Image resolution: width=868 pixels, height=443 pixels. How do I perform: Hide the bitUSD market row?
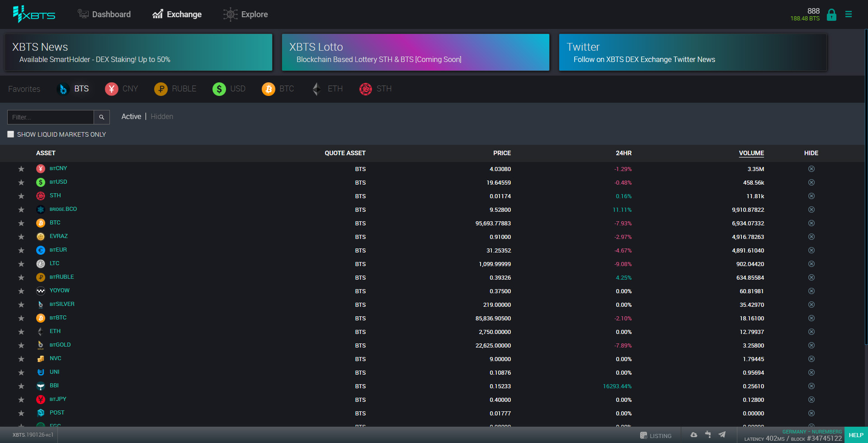coord(811,182)
